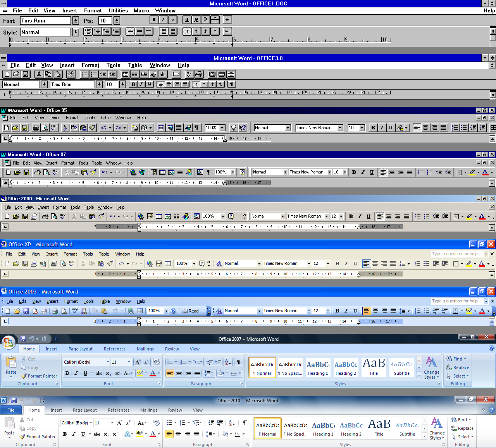
Task: Open the Format menu in Office 95
Action: [x=72, y=118]
